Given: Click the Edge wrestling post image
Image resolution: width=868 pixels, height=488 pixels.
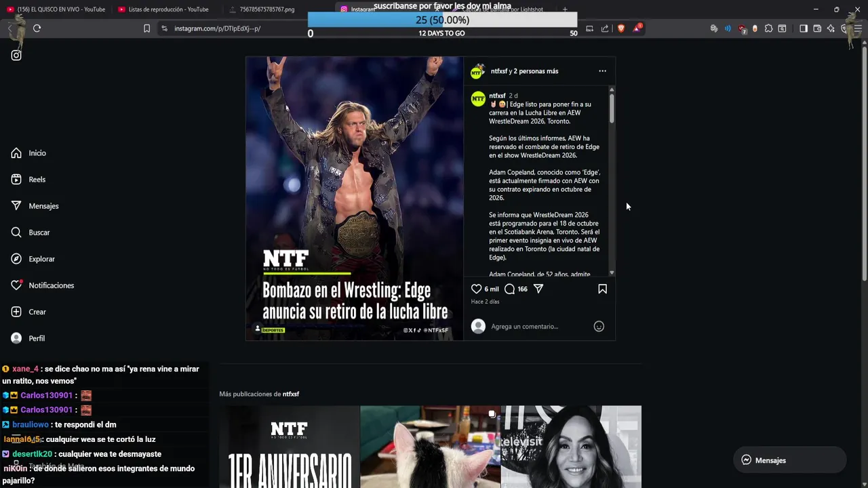Looking at the screenshot, I should [354, 198].
